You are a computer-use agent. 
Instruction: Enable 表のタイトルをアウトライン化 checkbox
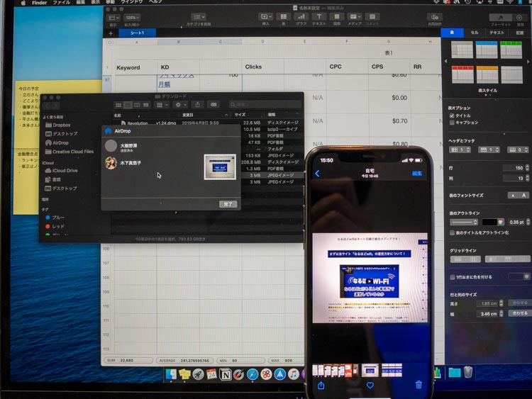(x=452, y=232)
